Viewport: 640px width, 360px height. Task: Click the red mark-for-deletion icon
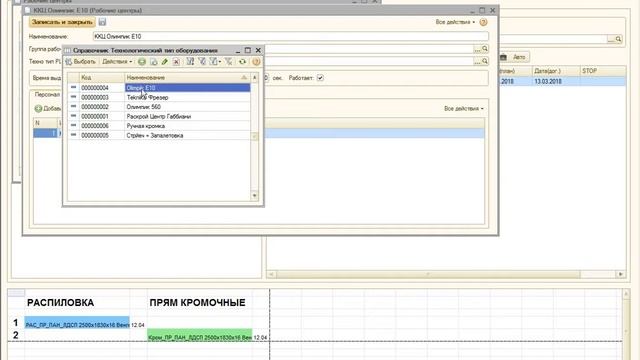[176, 62]
